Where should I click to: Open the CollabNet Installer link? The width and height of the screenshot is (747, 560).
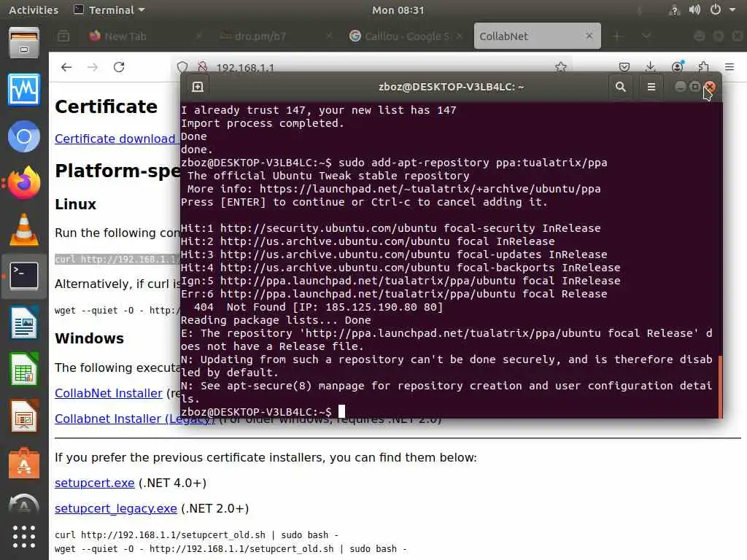[109, 393]
